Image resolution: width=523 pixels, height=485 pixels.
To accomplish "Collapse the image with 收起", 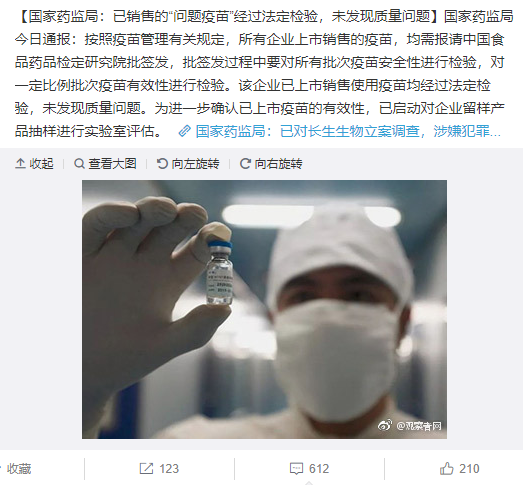I will pyautogui.click(x=34, y=163).
